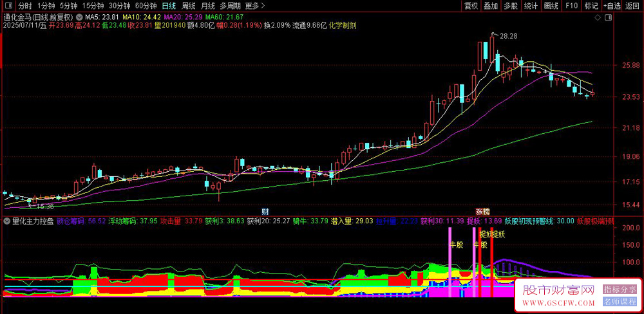
Task: Click the 捉妖: 13.69 value
Action: point(484,221)
